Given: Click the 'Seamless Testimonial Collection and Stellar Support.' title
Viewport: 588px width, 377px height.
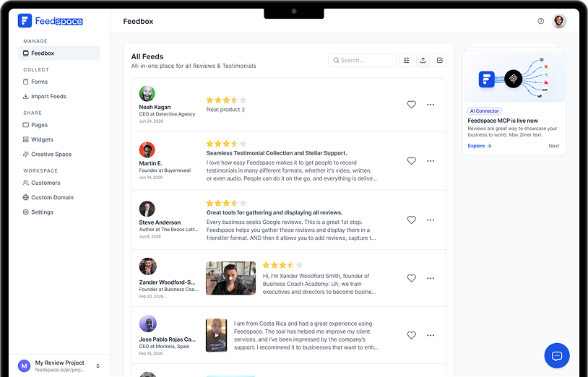Looking at the screenshot, I should tap(277, 153).
